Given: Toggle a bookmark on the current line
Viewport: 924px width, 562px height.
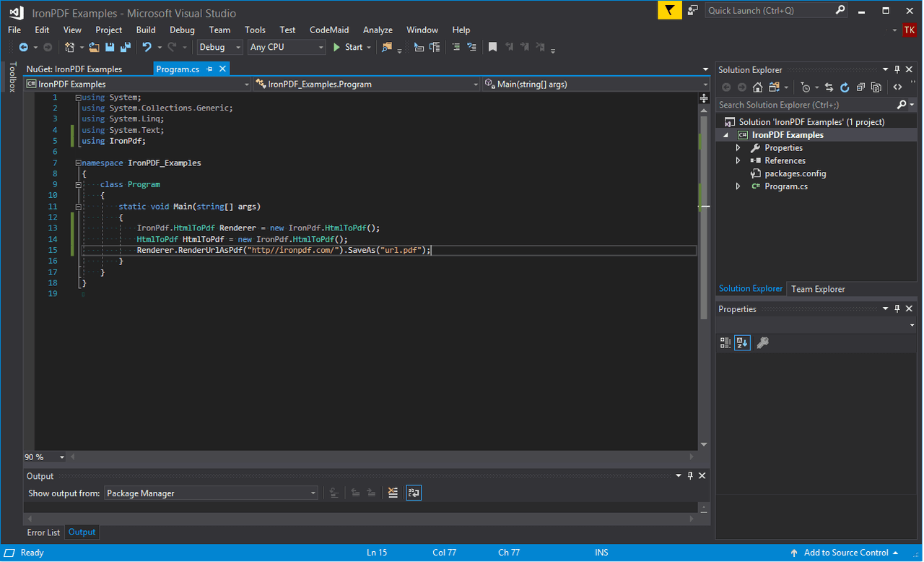Looking at the screenshot, I should pyautogui.click(x=492, y=47).
